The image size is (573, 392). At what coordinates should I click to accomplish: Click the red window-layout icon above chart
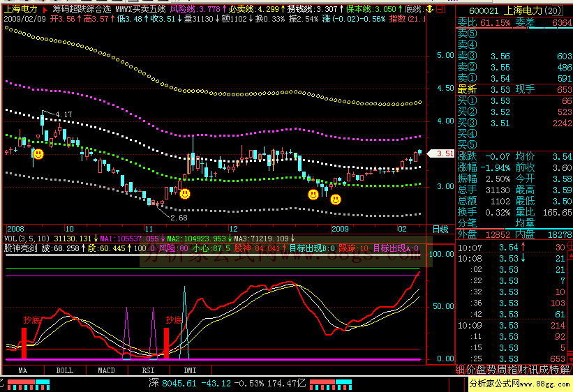click(x=441, y=9)
